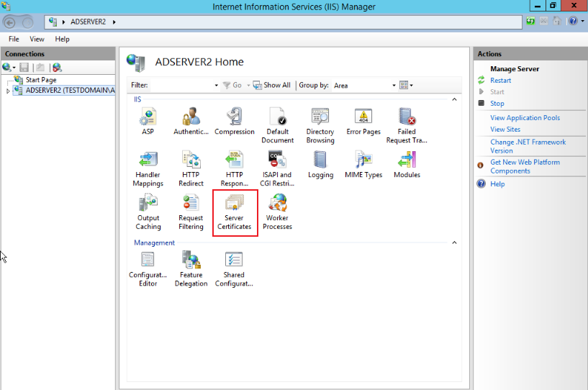The width and height of the screenshot is (588, 390).
Task: Open Output Caching feature
Action: click(148, 212)
